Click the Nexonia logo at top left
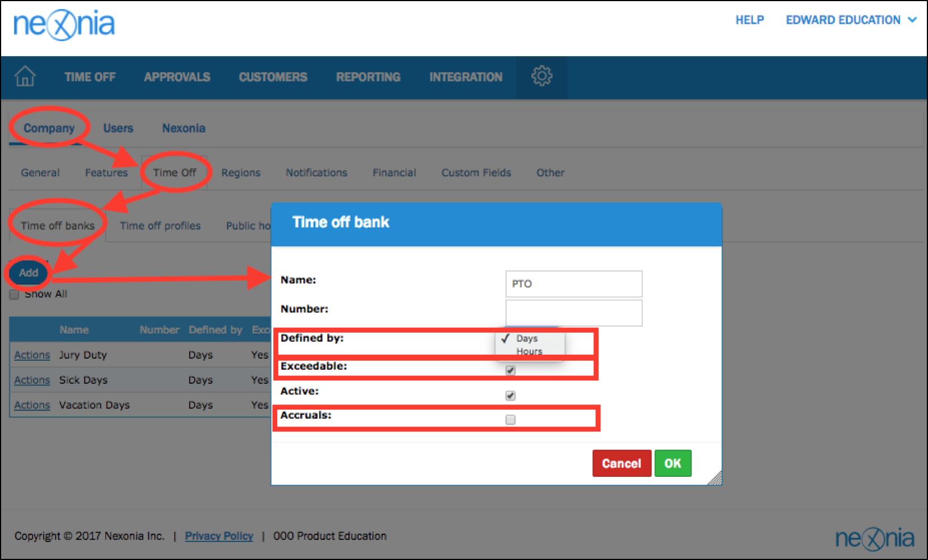Image resolution: width=928 pixels, height=560 pixels. (x=64, y=25)
